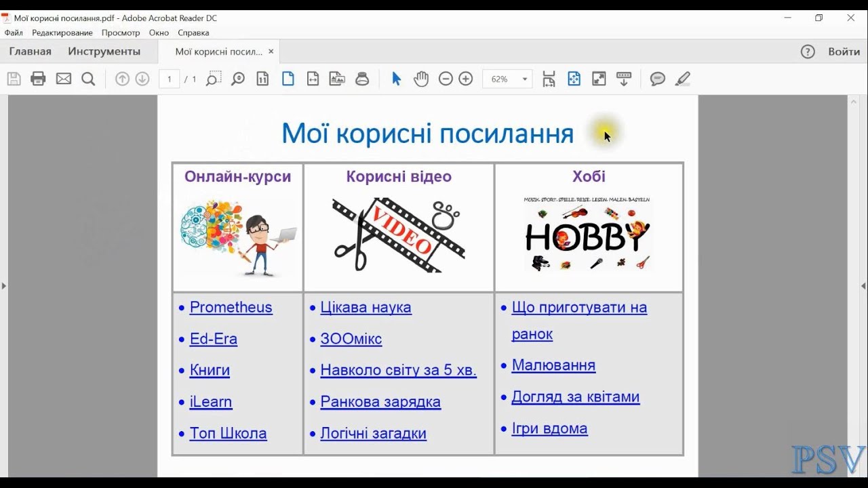Screen dimensions: 868x488
Task: Open read mode keyboard icon
Action: point(624,79)
